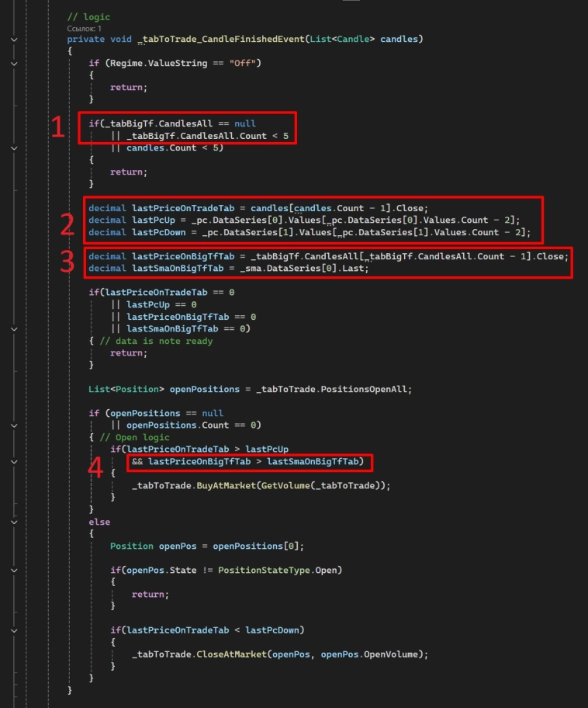Fold the openPos.State != PositionStateType.Open block
Image resolution: width=588 pixels, height=708 pixels.
pyautogui.click(x=14, y=571)
